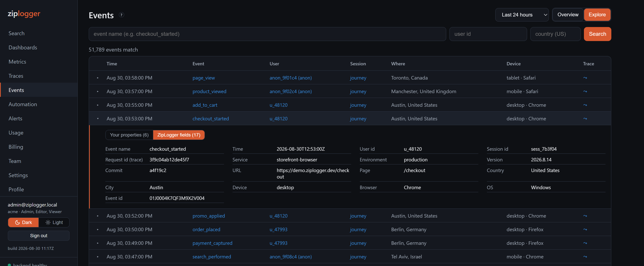
Task: Switch to Light theme
Action: click(54, 222)
